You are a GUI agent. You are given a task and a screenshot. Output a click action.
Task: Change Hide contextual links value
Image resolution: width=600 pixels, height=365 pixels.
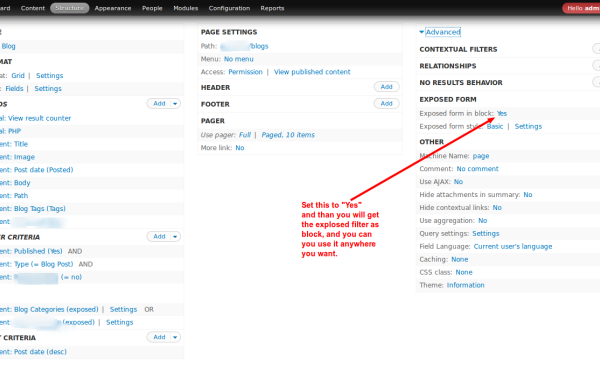point(497,208)
